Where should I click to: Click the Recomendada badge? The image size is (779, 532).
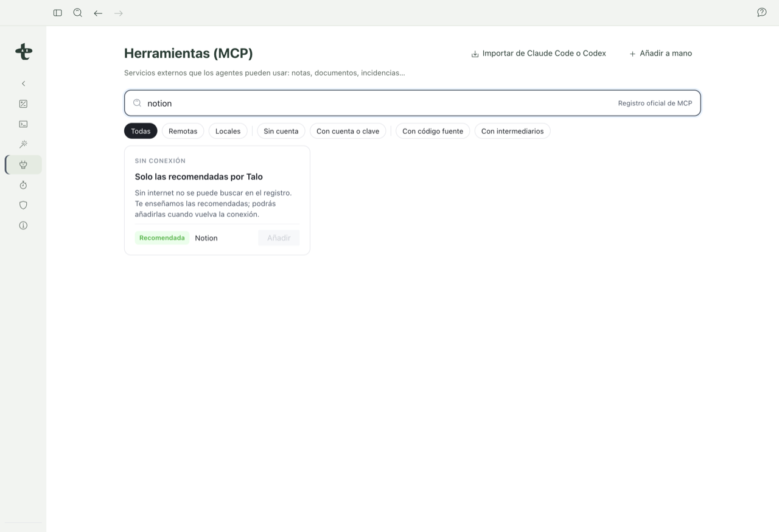coord(162,238)
